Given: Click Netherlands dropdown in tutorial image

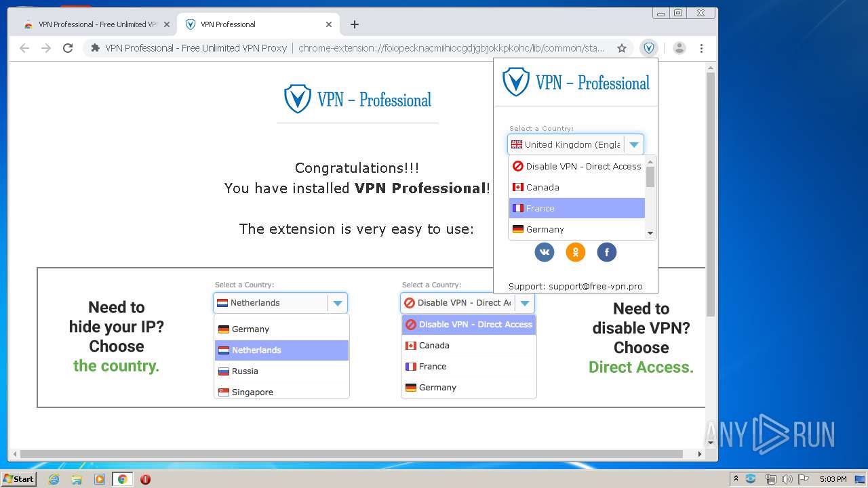Looking at the screenshot, I should click(281, 303).
